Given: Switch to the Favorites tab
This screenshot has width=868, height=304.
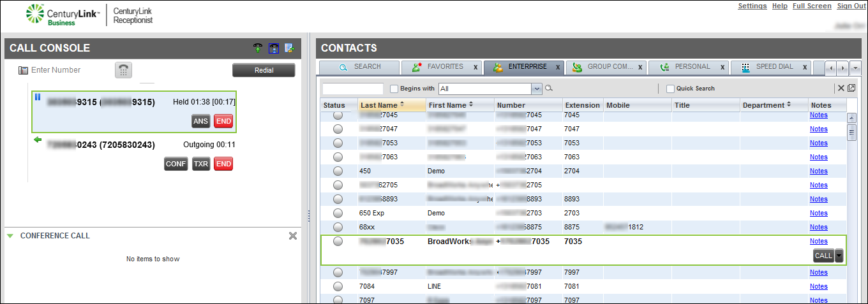Looking at the screenshot, I should (x=442, y=67).
